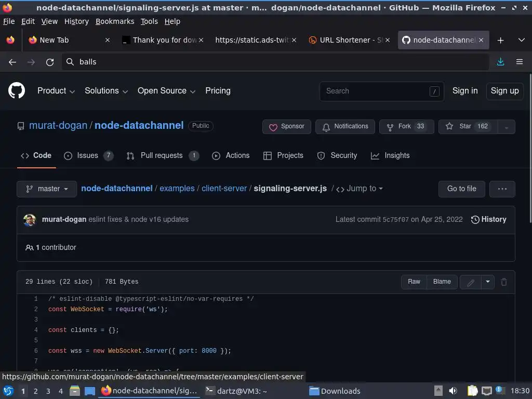Open the murat-dogan owner link in the repository title

tap(58, 126)
